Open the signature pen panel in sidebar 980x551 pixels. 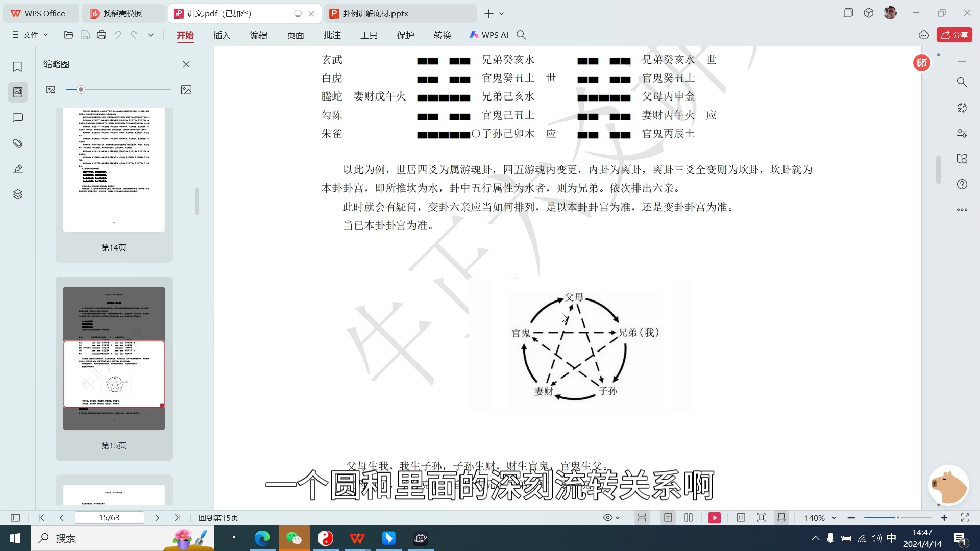coord(17,169)
